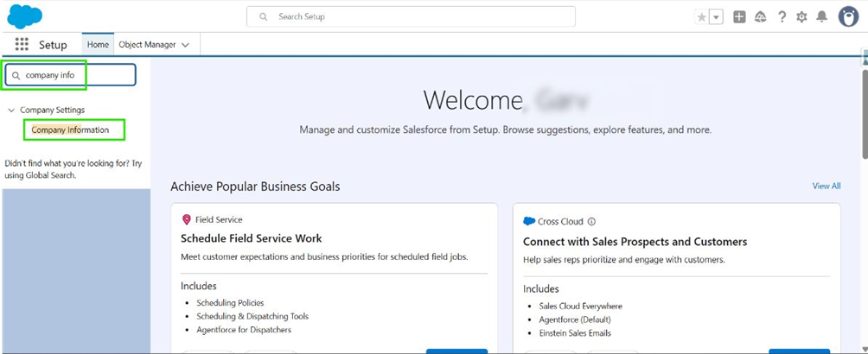Open the Setup gear menu
Image resolution: width=868 pixels, height=354 pixels.
point(802,17)
